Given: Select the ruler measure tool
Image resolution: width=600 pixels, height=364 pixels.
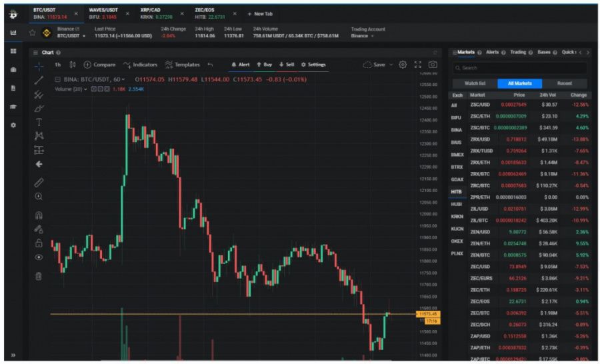Looking at the screenshot, I should (x=39, y=183).
